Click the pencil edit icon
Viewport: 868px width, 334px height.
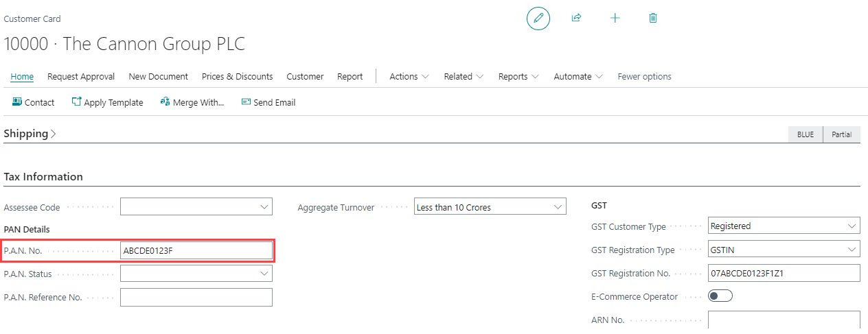point(538,19)
